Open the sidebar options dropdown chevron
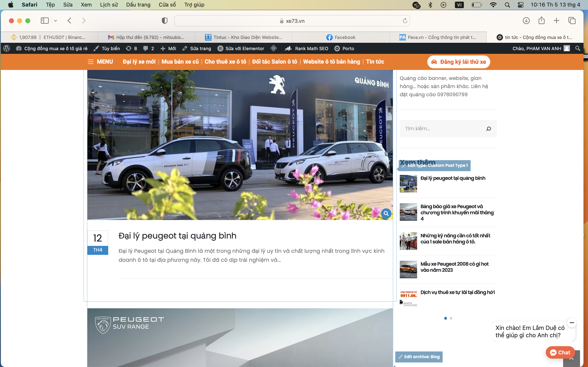Viewport: 588px width, 367px height. tap(55, 21)
